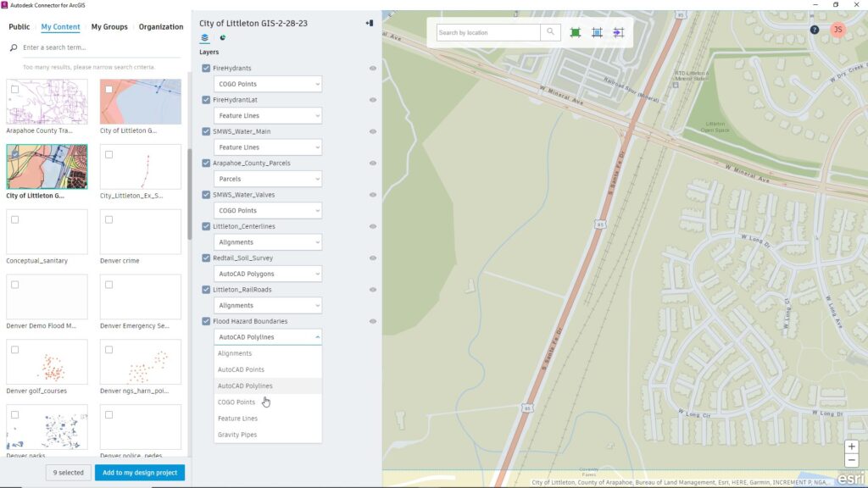
Task: Click the Search by location field
Action: [488, 33]
